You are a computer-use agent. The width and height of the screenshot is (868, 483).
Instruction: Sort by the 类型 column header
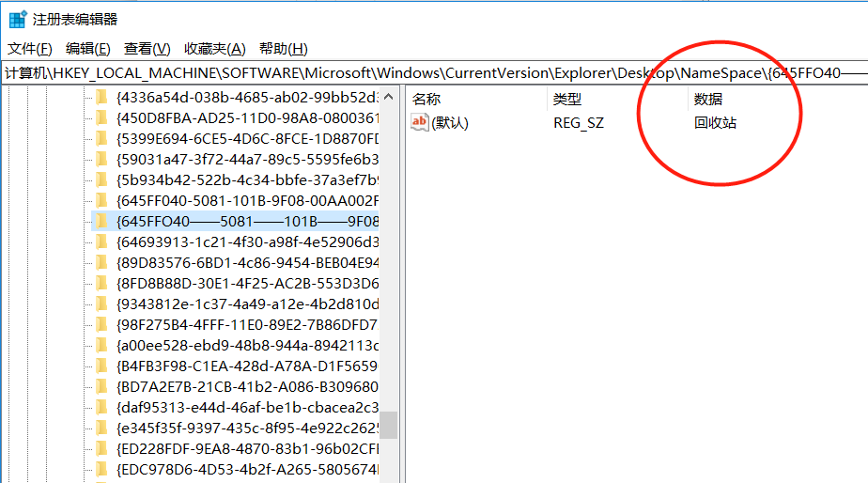pyautogui.click(x=566, y=100)
